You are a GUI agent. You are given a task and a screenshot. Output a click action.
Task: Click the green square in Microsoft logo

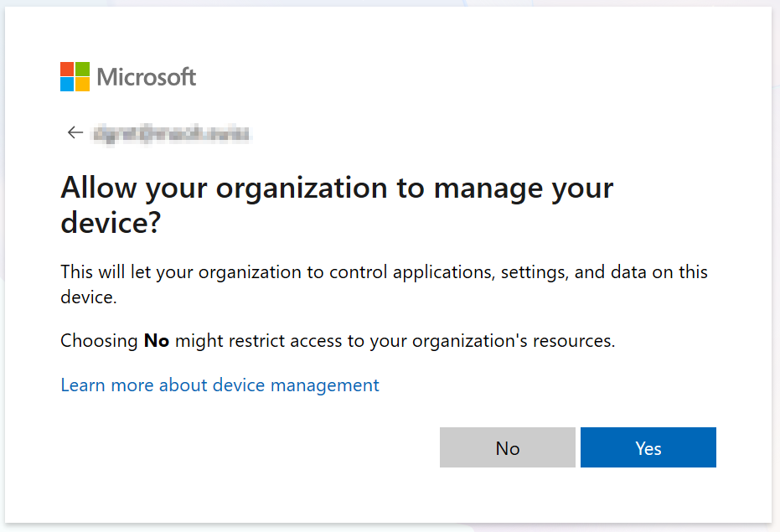82,69
